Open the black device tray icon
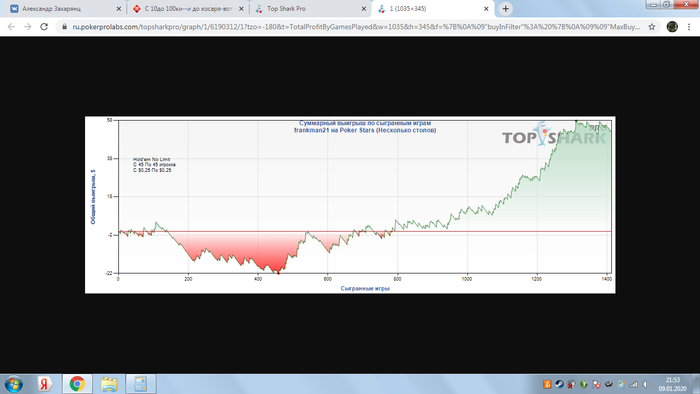700x394 pixels. (608, 384)
